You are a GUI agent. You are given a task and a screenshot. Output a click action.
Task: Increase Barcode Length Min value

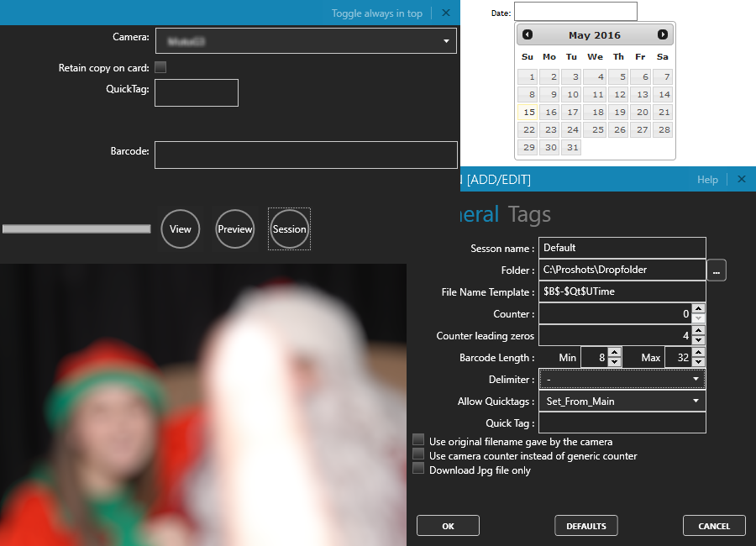(x=614, y=353)
